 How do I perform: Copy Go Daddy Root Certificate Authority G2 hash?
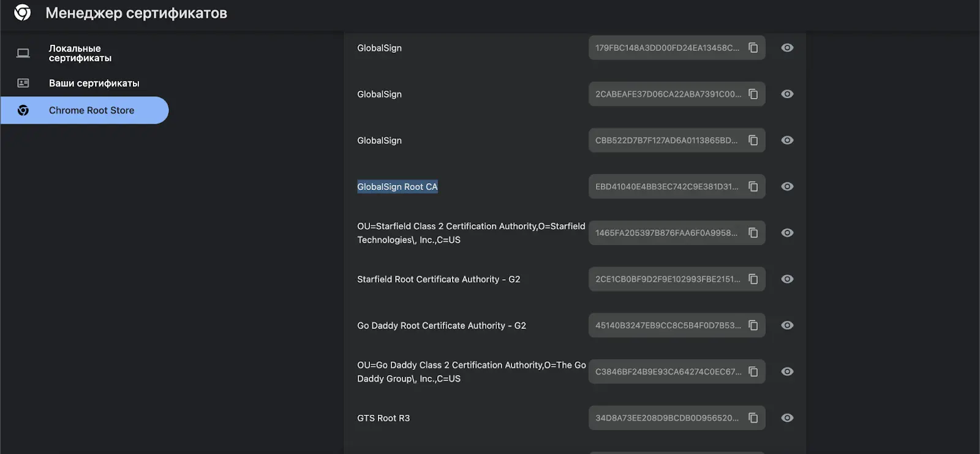[753, 325]
